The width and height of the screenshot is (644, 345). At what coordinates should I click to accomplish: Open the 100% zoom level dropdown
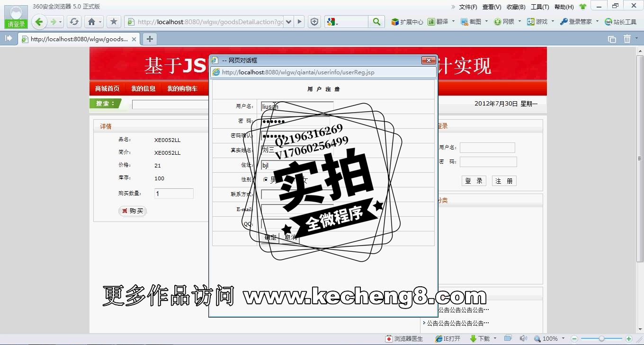point(563,339)
